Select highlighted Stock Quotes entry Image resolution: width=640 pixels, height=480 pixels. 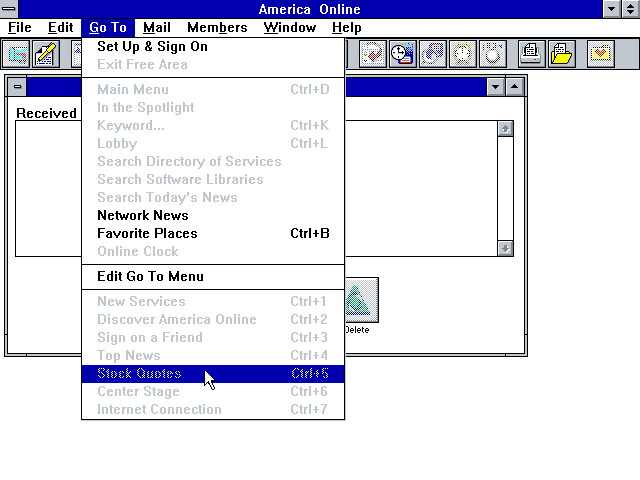coord(213,373)
